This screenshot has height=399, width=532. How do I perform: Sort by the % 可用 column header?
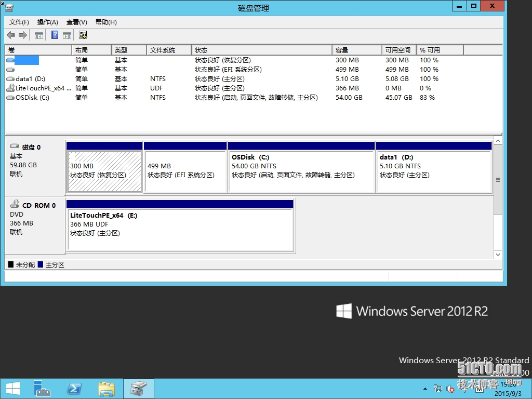(440, 50)
